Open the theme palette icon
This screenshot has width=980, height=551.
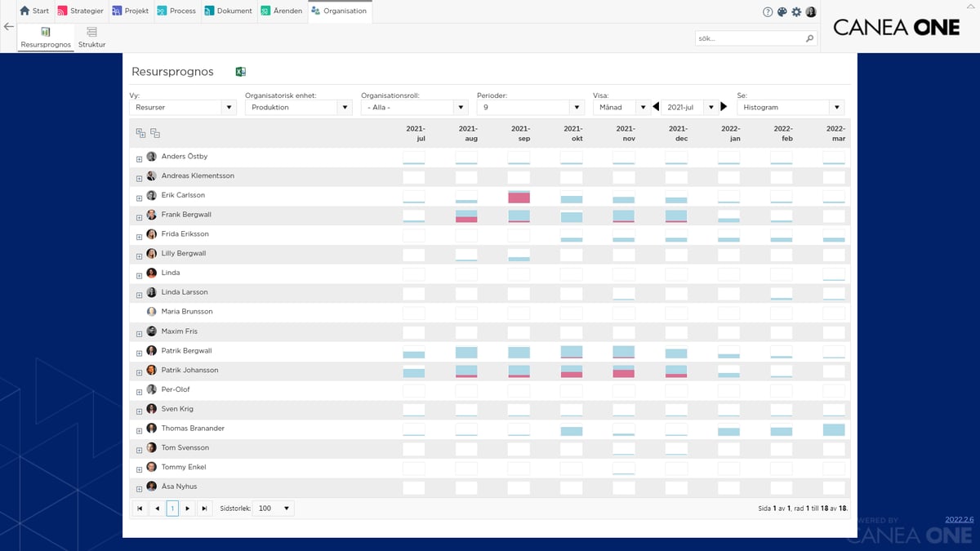pos(782,12)
